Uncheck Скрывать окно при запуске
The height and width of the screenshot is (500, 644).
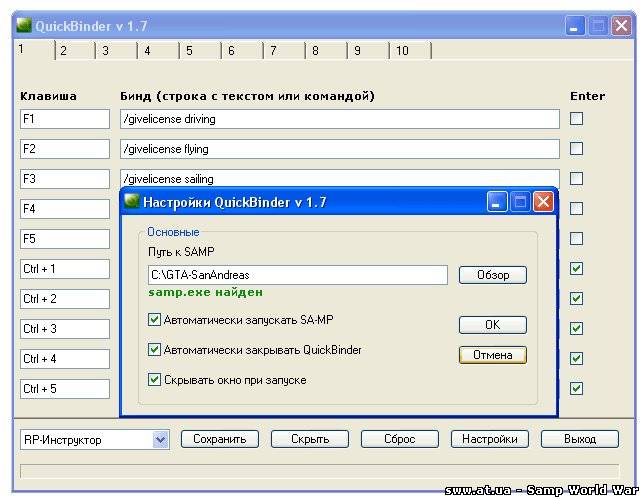tap(154, 380)
